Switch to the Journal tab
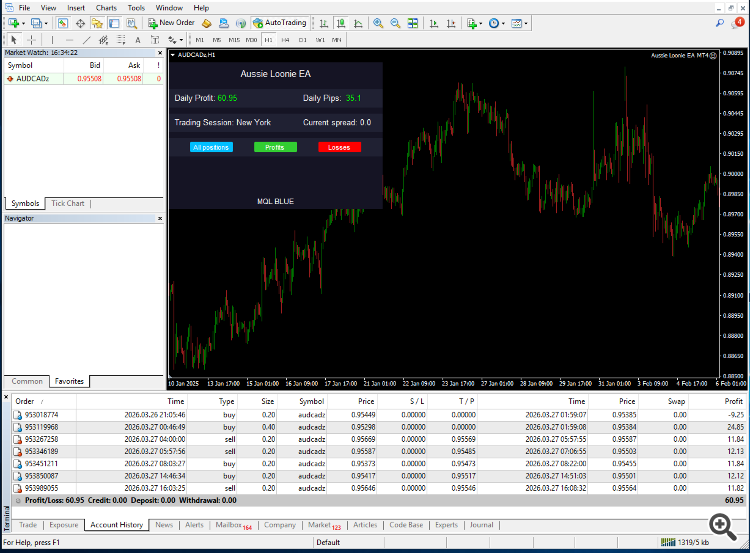Viewport: 750px width, 553px height. (481, 525)
